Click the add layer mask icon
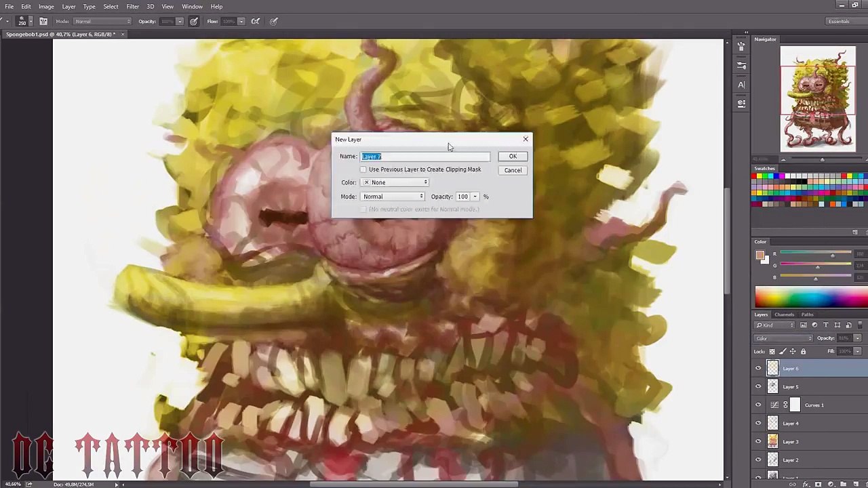This screenshot has height=488, width=868. pyautogui.click(x=818, y=484)
